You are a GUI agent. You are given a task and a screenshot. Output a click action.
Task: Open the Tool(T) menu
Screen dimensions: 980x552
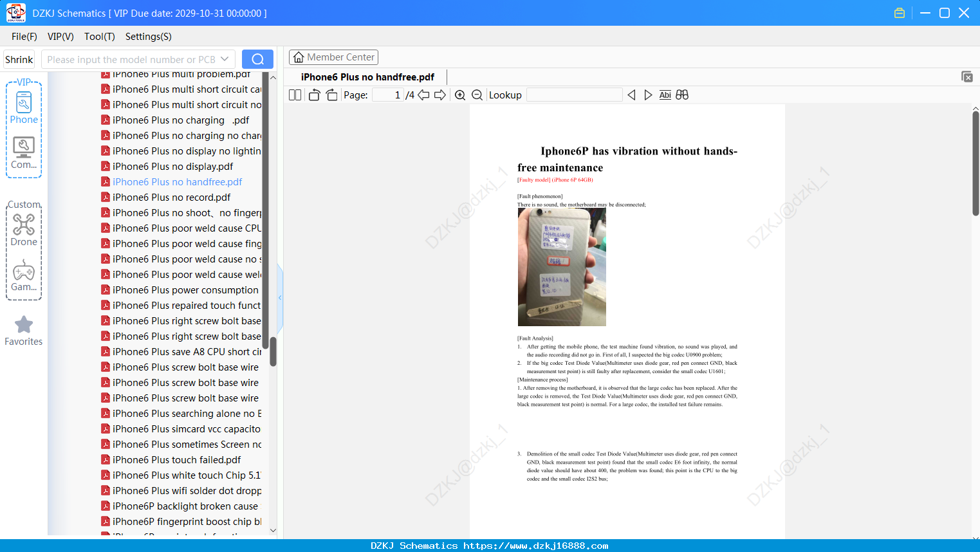point(100,37)
